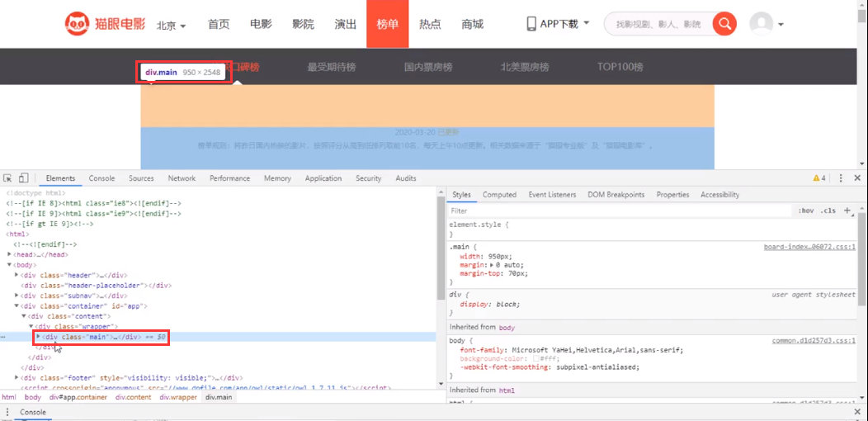This screenshot has height=421, width=868.
Task: Open the Performance tab
Action: click(229, 178)
